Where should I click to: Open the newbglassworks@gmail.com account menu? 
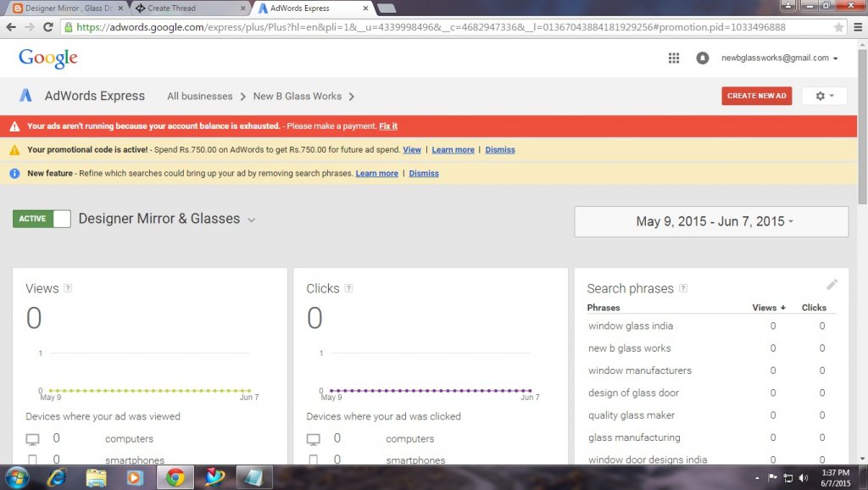[x=780, y=58]
